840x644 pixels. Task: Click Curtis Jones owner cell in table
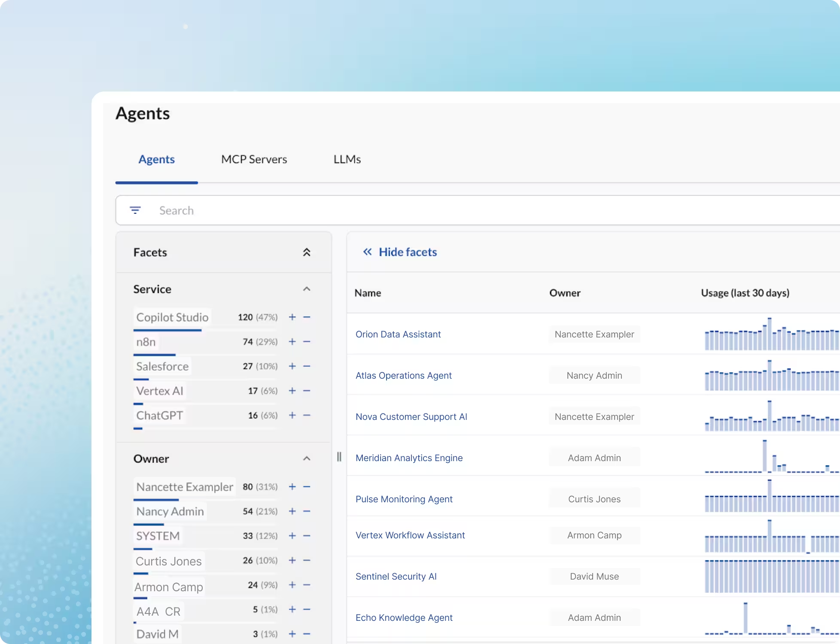pyautogui.click(x=594, y=499)
